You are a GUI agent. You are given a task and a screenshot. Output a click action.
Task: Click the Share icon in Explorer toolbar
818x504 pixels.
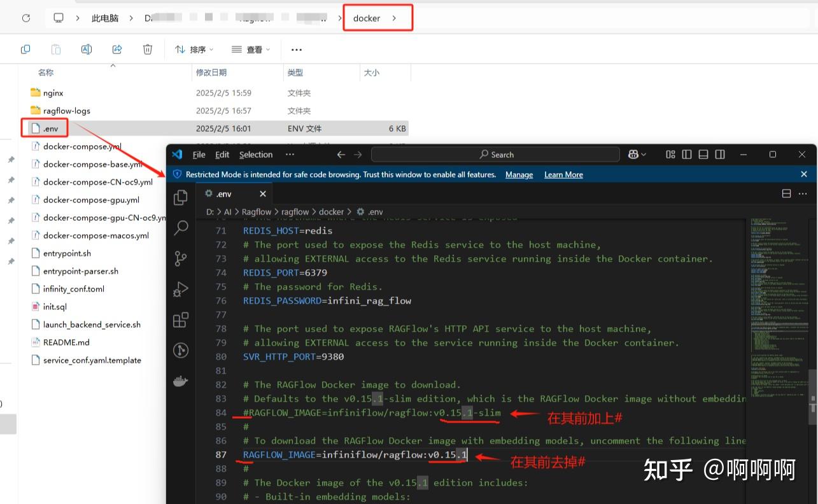(x=117, y=49)
